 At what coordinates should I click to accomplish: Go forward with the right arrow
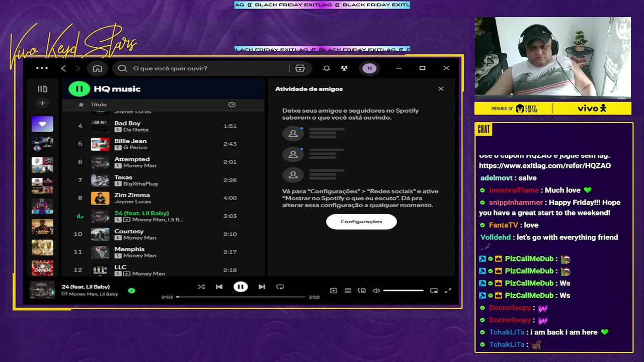[x=78, y=68]
